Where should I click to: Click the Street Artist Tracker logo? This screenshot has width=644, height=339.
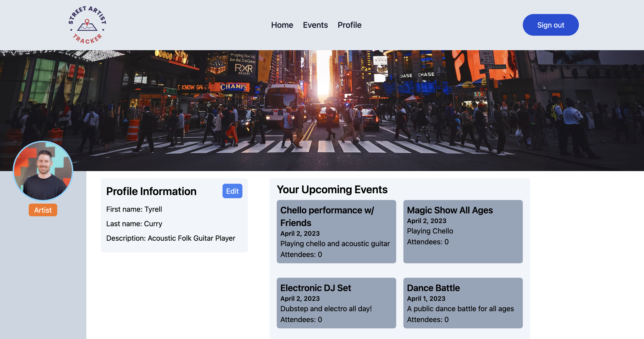pos(87,25)
